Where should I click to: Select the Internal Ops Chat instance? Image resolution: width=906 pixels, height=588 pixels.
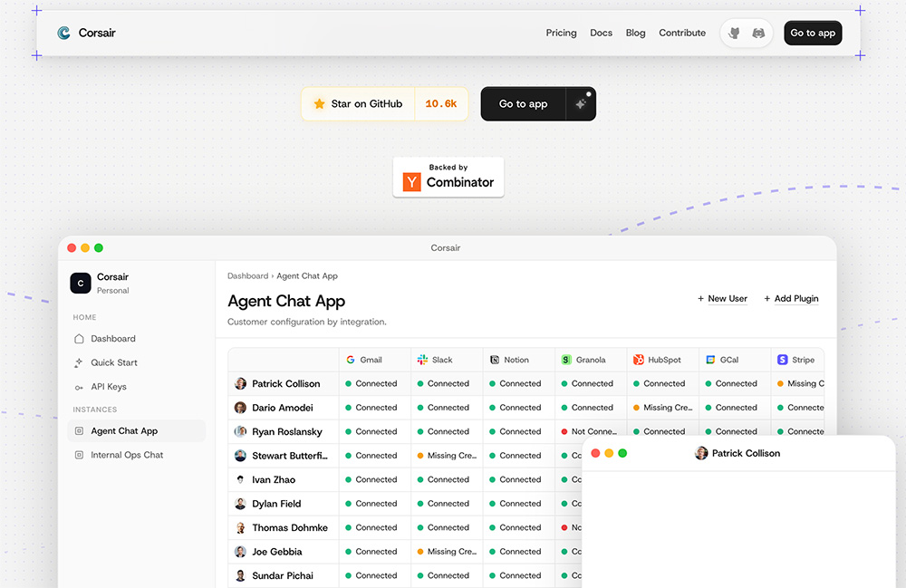137,455
